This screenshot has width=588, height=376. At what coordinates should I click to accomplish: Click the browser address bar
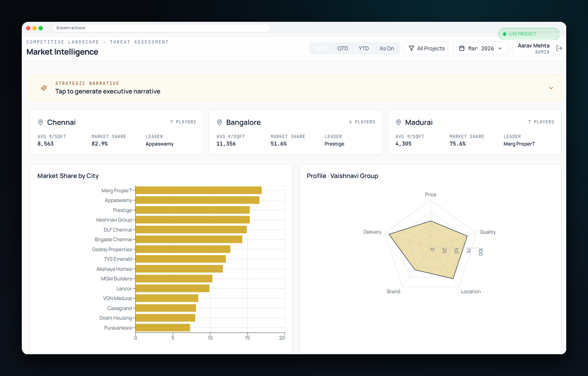click(x=161, y=28)
